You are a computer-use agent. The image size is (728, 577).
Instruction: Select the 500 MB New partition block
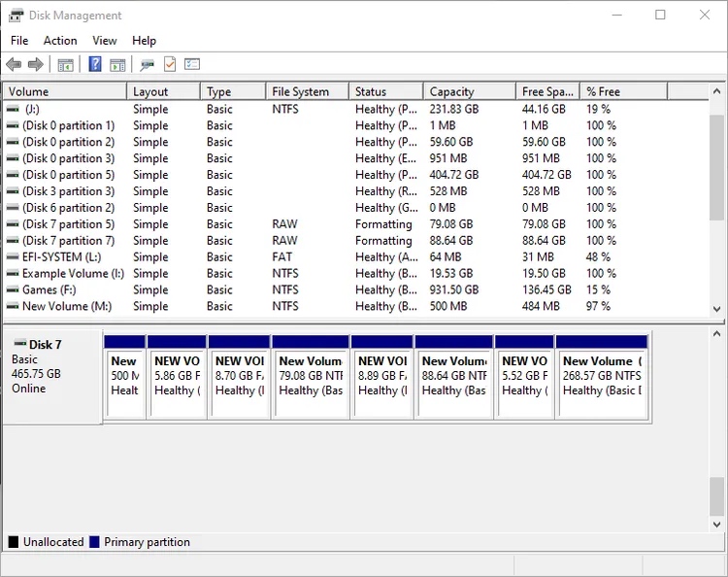click(x=125, y=376)
